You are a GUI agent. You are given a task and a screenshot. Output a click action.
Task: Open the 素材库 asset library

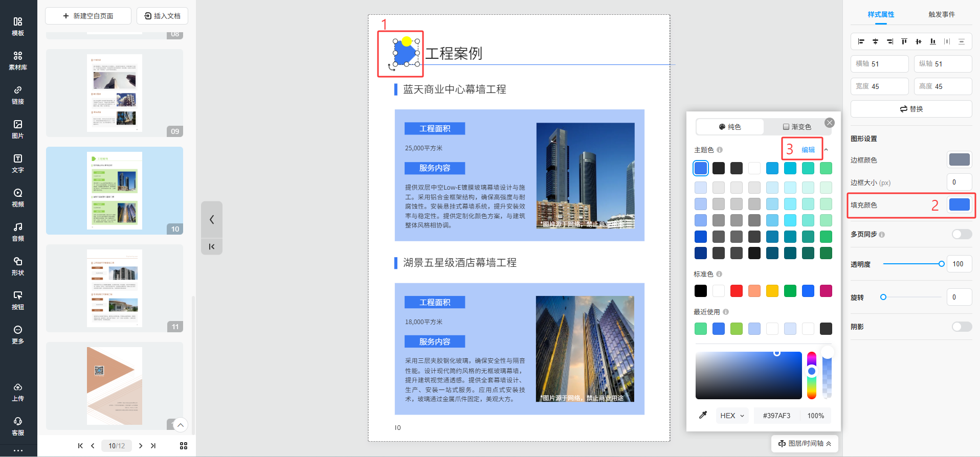[x=18, y=60]
